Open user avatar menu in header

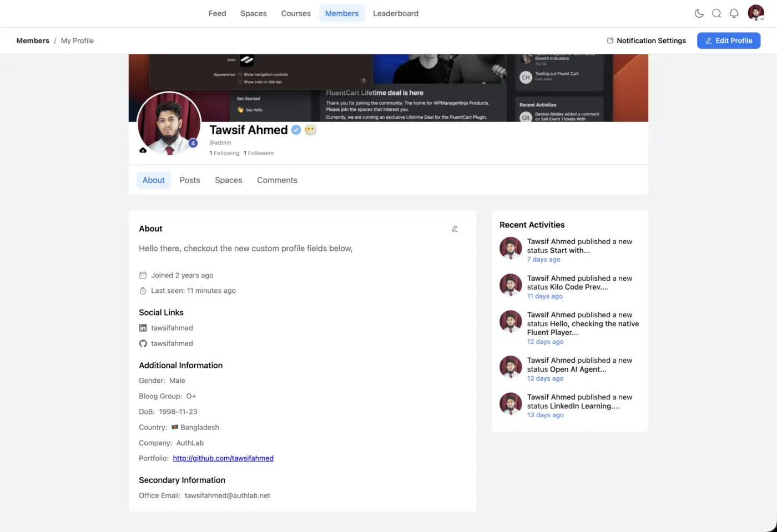click(756, 13)
